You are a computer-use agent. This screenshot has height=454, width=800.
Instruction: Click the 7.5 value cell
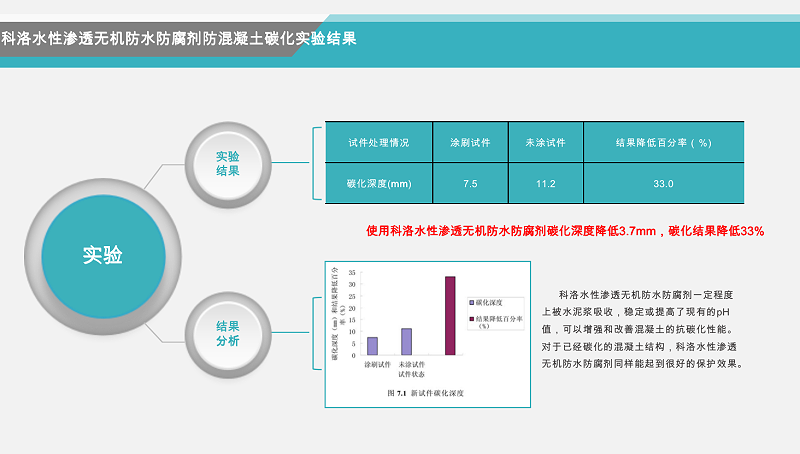pos(470,184)
